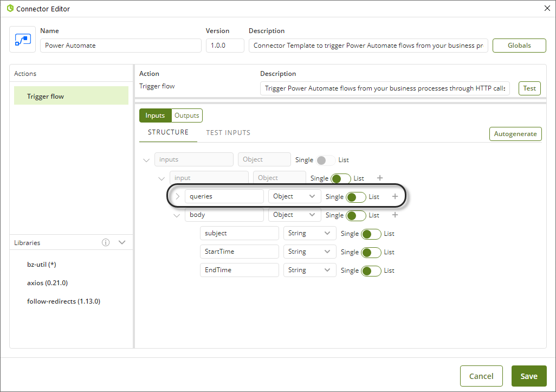Collapse the input tree node
Image resolution: width=556 pixels, height=392 pixels.
(161, 178)
